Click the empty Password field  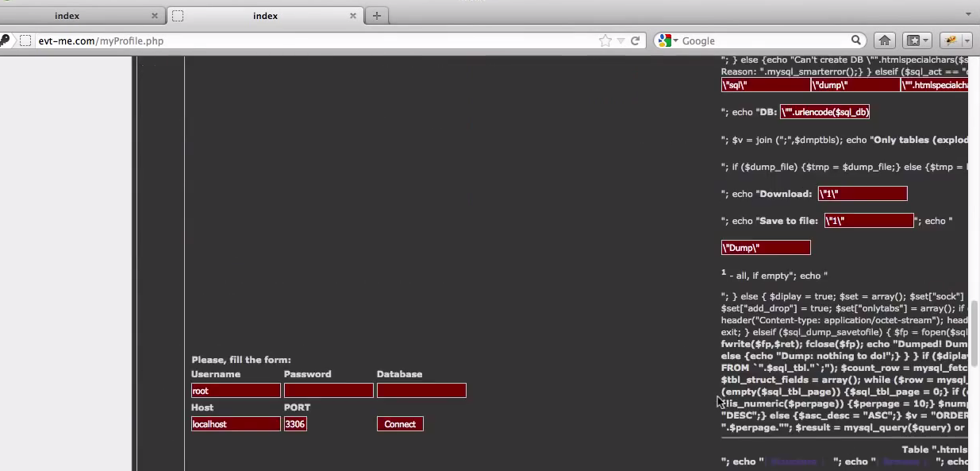(x=329, y=391)
